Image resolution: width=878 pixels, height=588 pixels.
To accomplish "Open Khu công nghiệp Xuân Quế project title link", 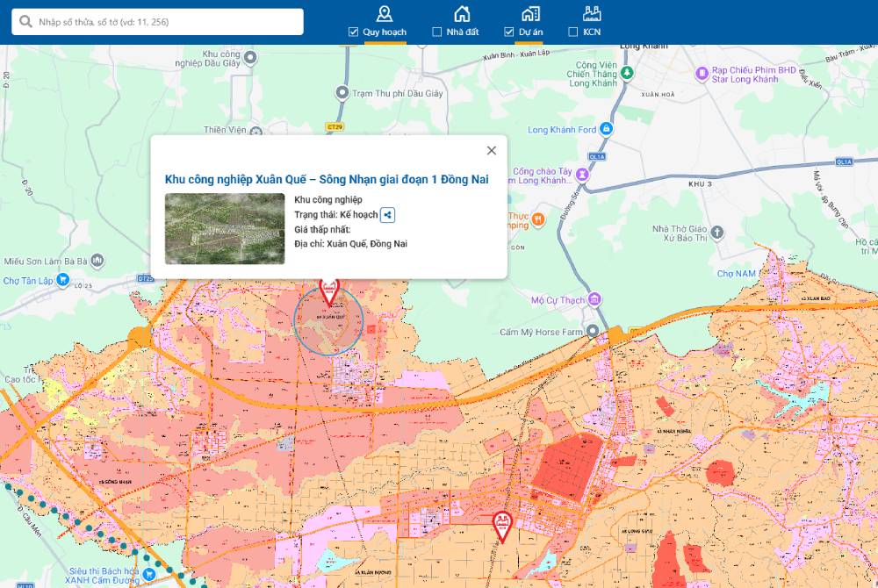I will click(327, 179).
